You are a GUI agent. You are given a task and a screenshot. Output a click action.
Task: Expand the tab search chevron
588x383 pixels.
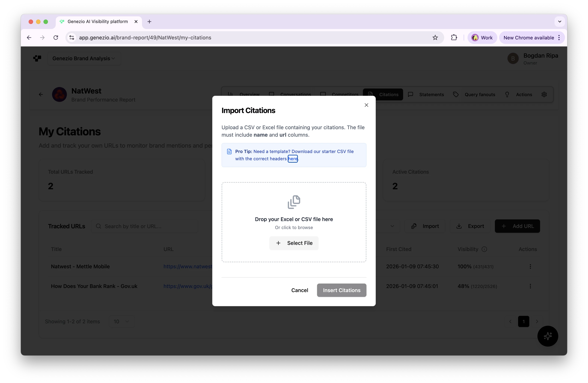pyautogui.click(x=560, y=22)
